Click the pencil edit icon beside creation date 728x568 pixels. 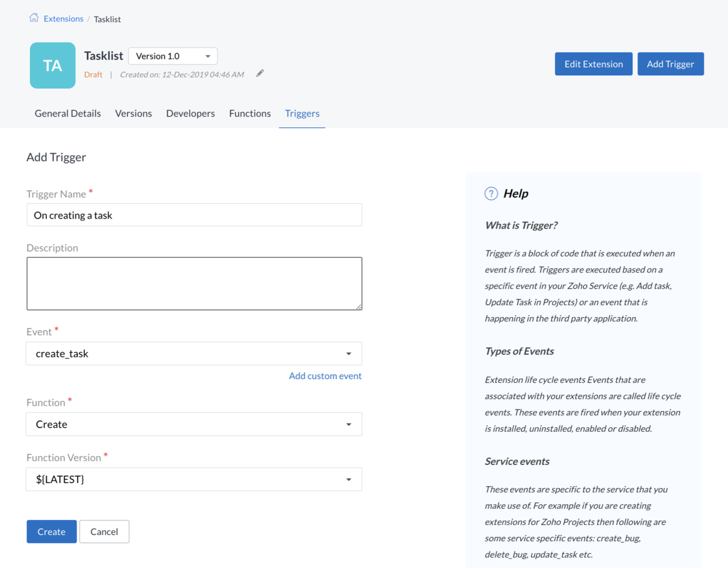coord(260,73)
